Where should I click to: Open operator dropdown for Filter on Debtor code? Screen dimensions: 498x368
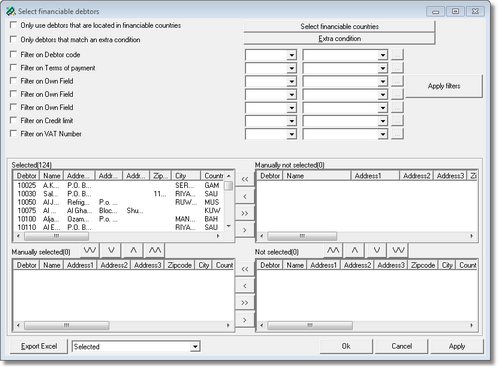[x=292, y=55]
